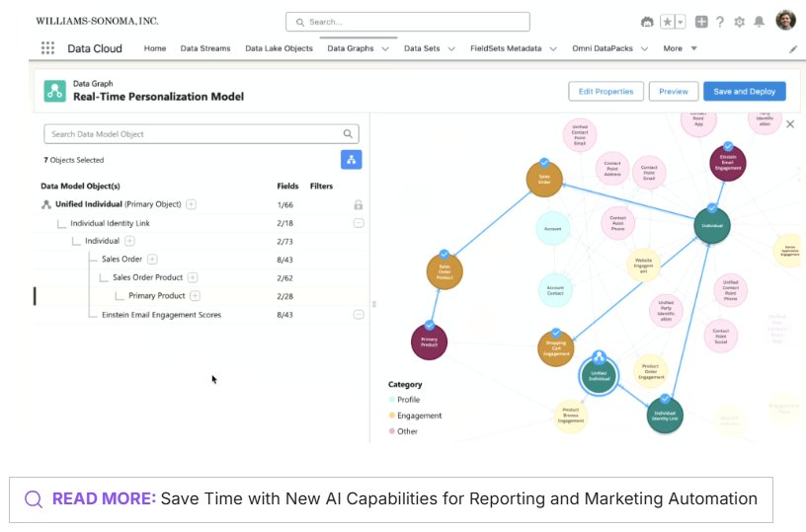Click the favorites star icon
The width and height of the screenshot is (806, 532).
(667, 22)
